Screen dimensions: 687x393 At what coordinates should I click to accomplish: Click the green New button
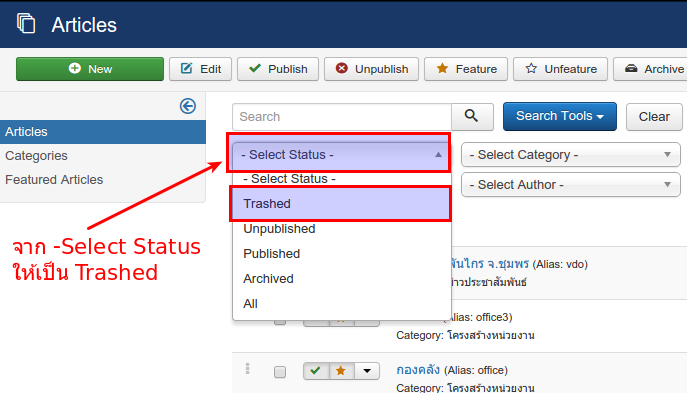point(90,69)
